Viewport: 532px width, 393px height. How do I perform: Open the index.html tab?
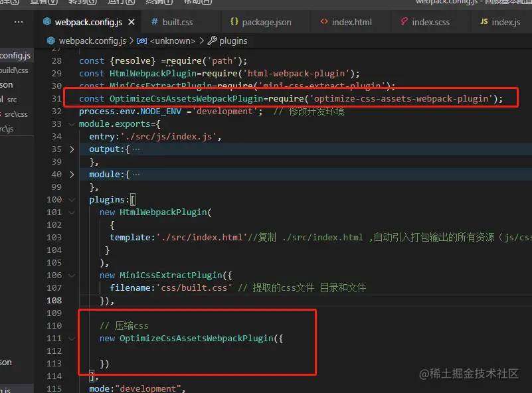pyautogui.click(x=351, y=22)
